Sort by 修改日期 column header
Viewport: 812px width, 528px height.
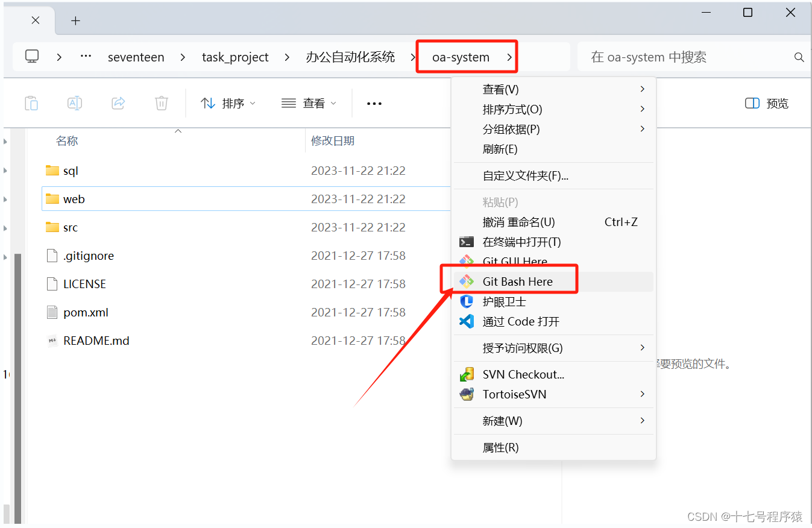point(333,141)
